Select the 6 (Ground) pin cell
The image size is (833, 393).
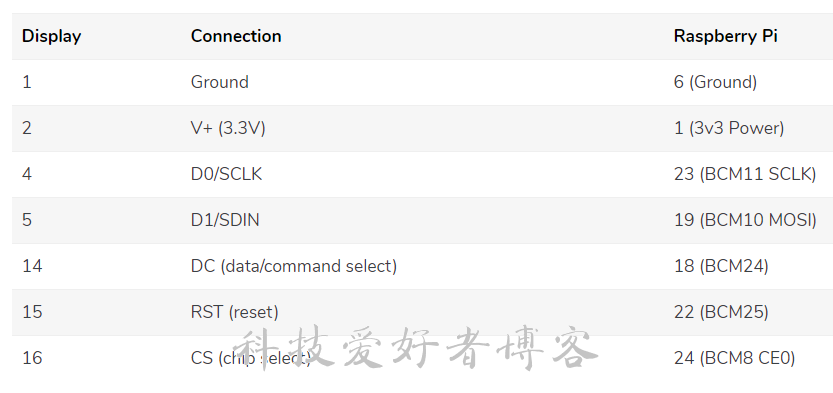pos(715,82)
